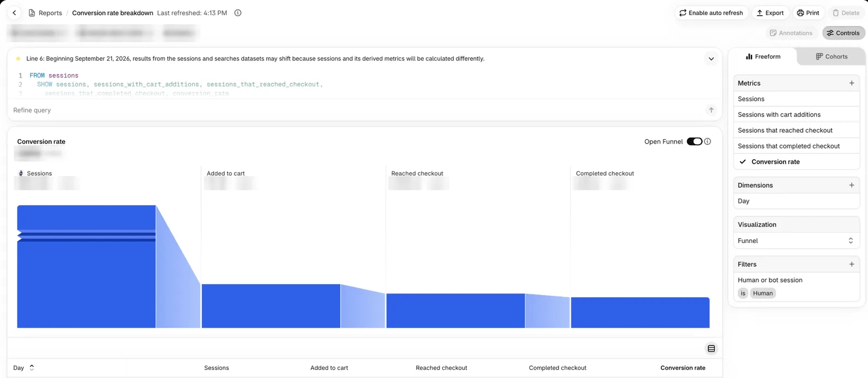This screenshot has height=378, width=868.
Task: Click the Conversion rate column header
Action: coord(683,368)
